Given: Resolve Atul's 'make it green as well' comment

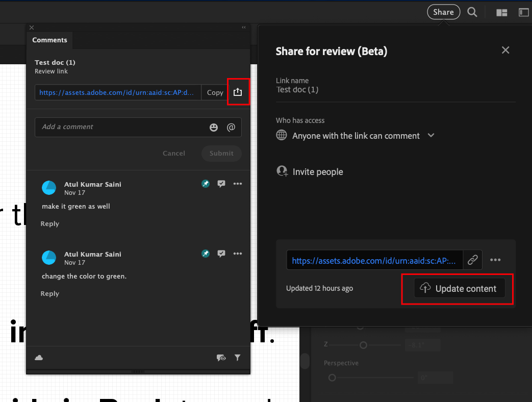Looking at the screenshot, I should coord(221,184).
